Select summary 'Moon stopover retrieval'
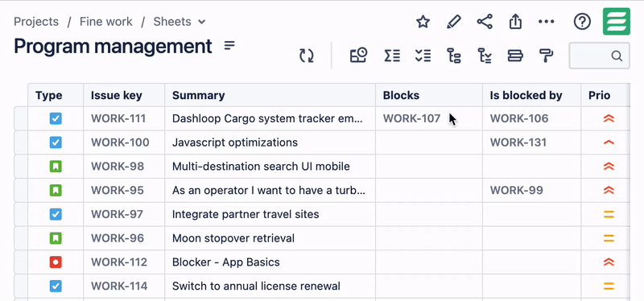The width and height of the screenshot is (644, 301). coord(233,237)
